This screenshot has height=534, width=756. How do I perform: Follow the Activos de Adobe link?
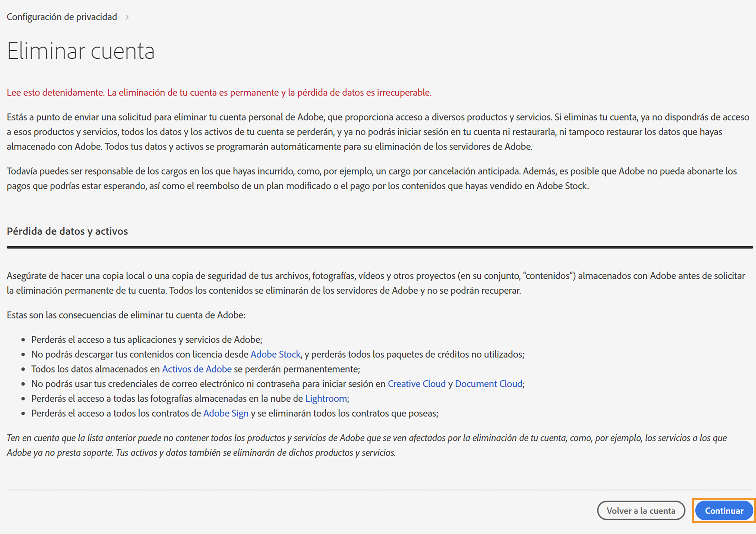click(196, 369)
